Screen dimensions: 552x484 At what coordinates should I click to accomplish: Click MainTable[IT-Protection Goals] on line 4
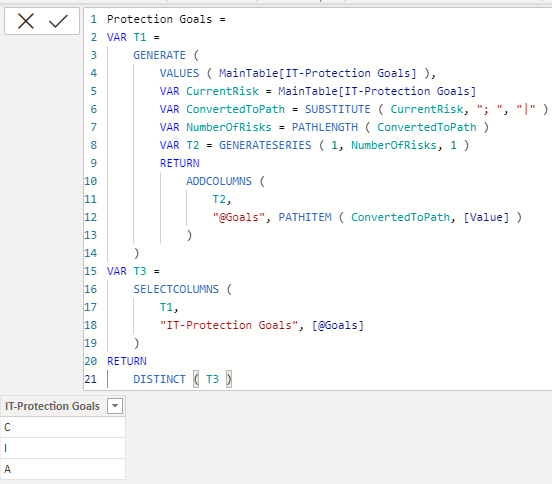pyautogui.click(x=318, y=73)
